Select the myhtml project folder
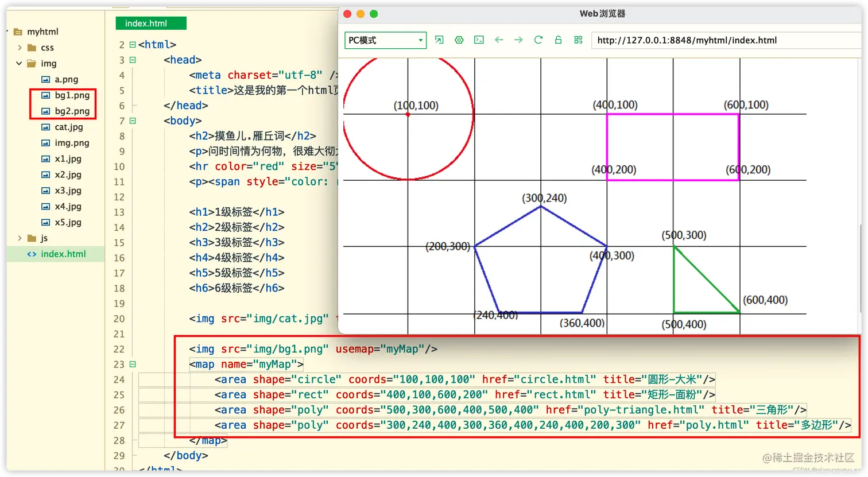This screenshot has width=868, height=477. click(42, 32)
